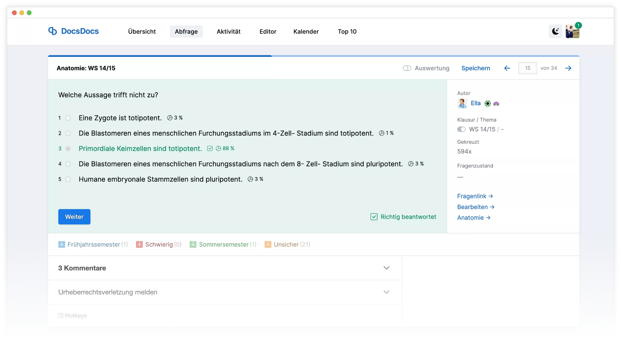Image resolution: width=621 pixels, height=364 pixels.
Task: Go to previous question arrow
Action: (x=507, y=68)
